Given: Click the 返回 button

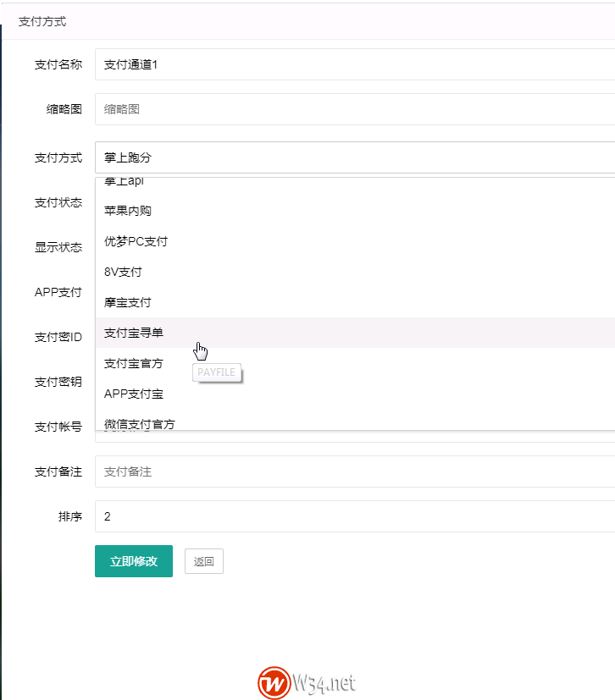Looking at the screenshot, I should point(203,561).
